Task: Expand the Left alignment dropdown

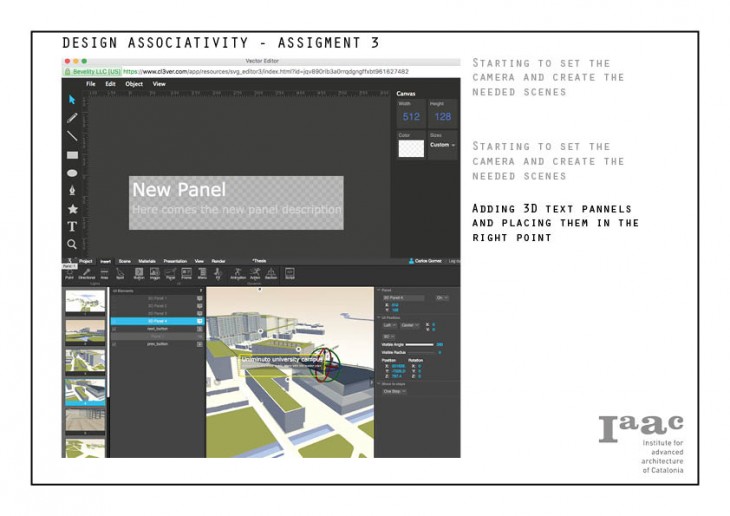Action: tap(388, 325)
